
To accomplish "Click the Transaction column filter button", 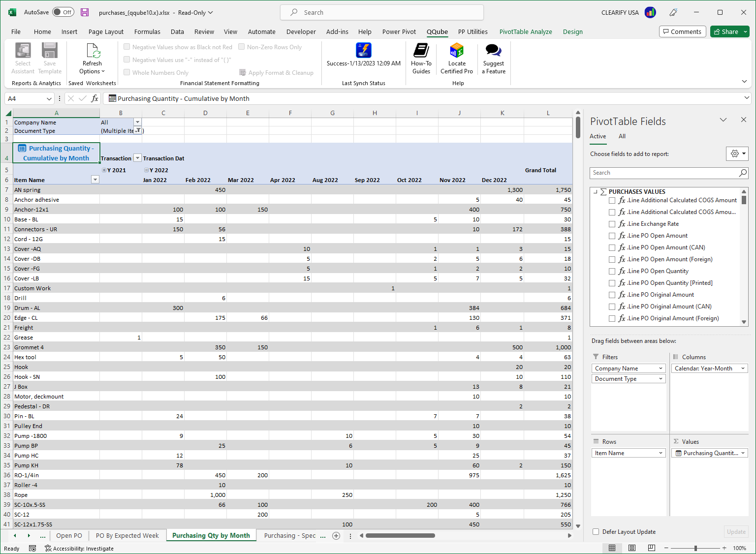I will [138, 158].
